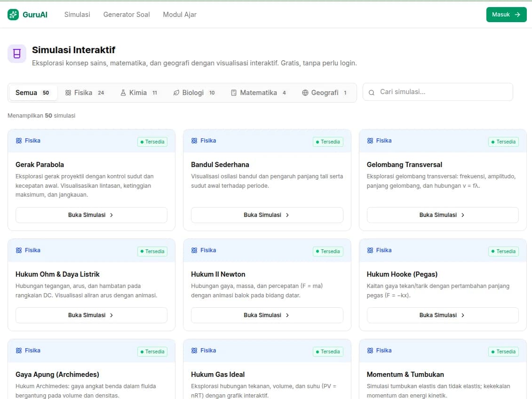Click Fisika atom icon on Momentum & Tumbukan card
This screenshot has width=532, height=399.
370,351
